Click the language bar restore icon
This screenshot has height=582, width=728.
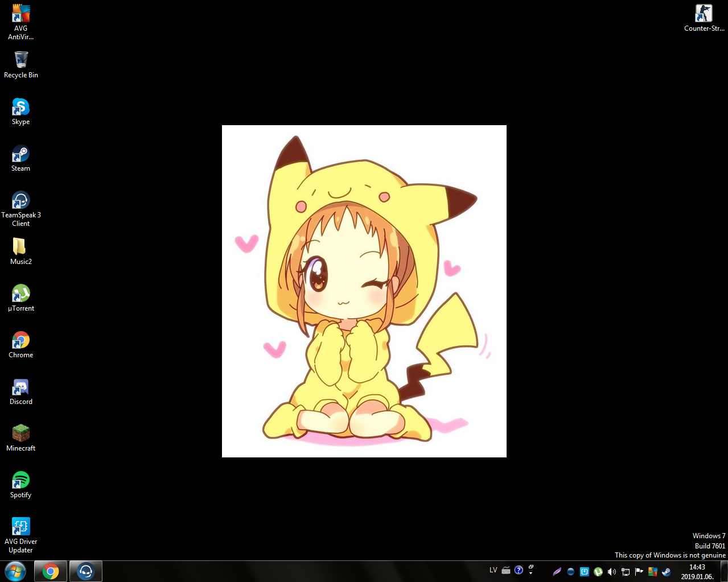(x=531, y=567)
